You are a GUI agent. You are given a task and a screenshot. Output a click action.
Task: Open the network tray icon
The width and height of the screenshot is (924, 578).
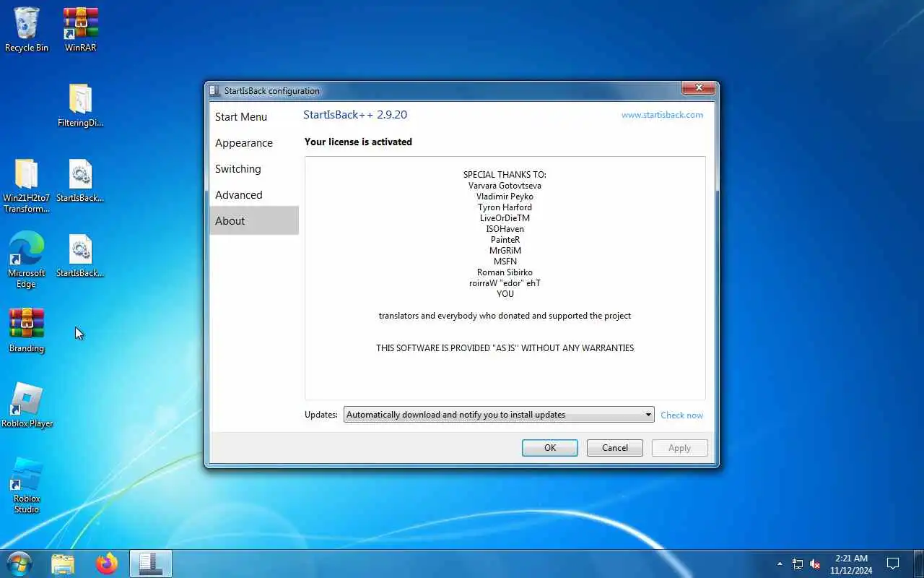click(x=798, y=564)
